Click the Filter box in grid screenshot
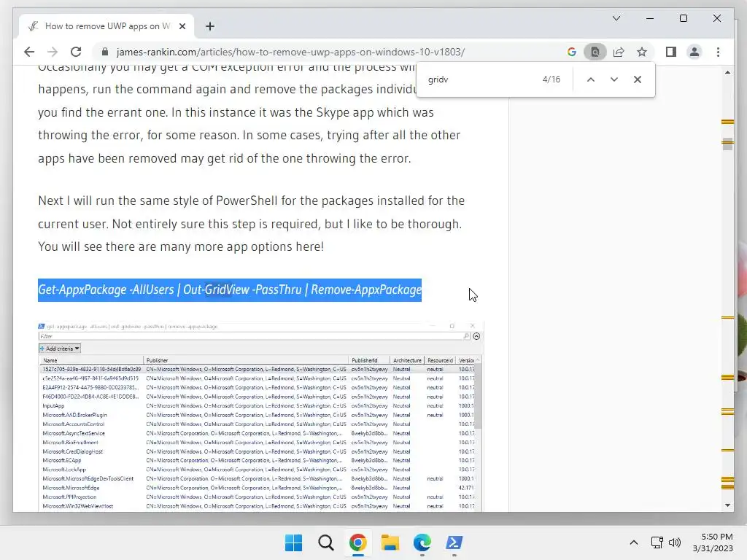 (x=255, y=336)
